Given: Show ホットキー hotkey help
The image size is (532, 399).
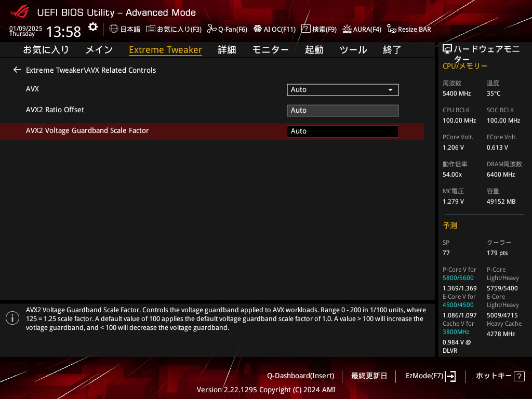Looking at the screenshot, I should [500, 376].
